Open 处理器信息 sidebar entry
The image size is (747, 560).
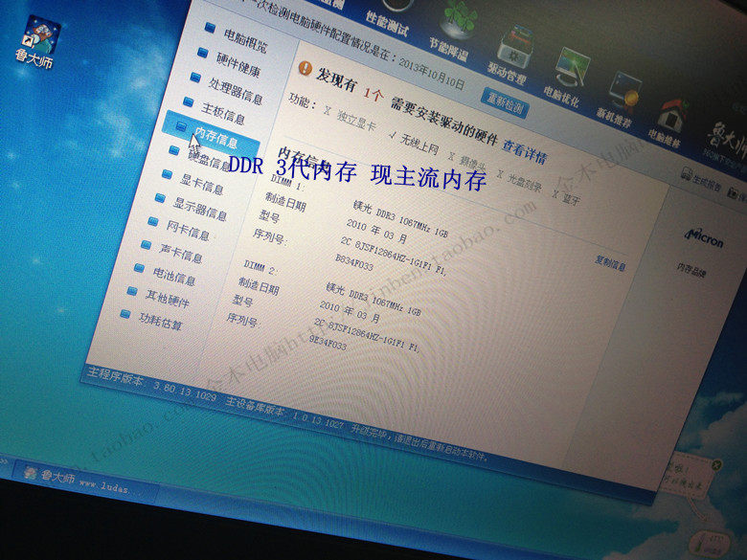pos(236,91)
